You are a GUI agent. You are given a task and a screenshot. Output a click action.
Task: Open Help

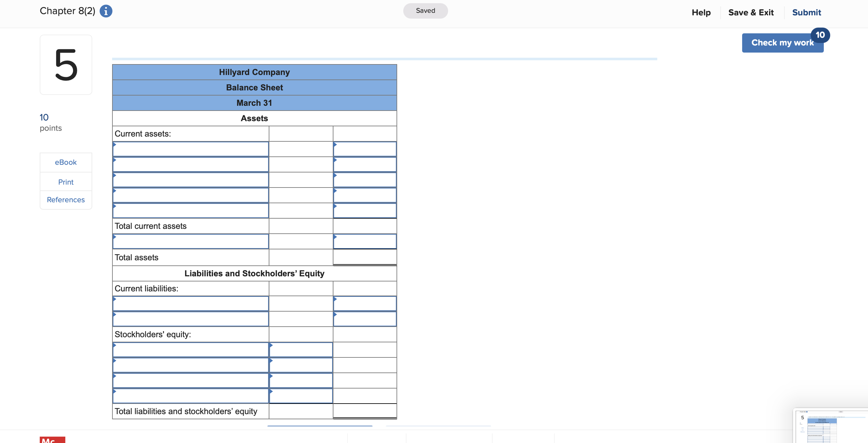coord(701,13)
